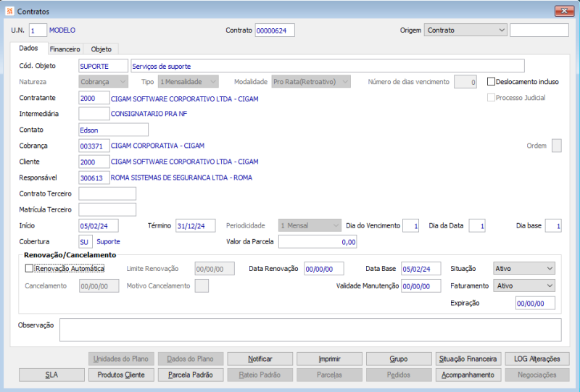The width and height of the screenshot is (580, 392).
Task: Click the Negociações button
Action: tap(537, 375)
